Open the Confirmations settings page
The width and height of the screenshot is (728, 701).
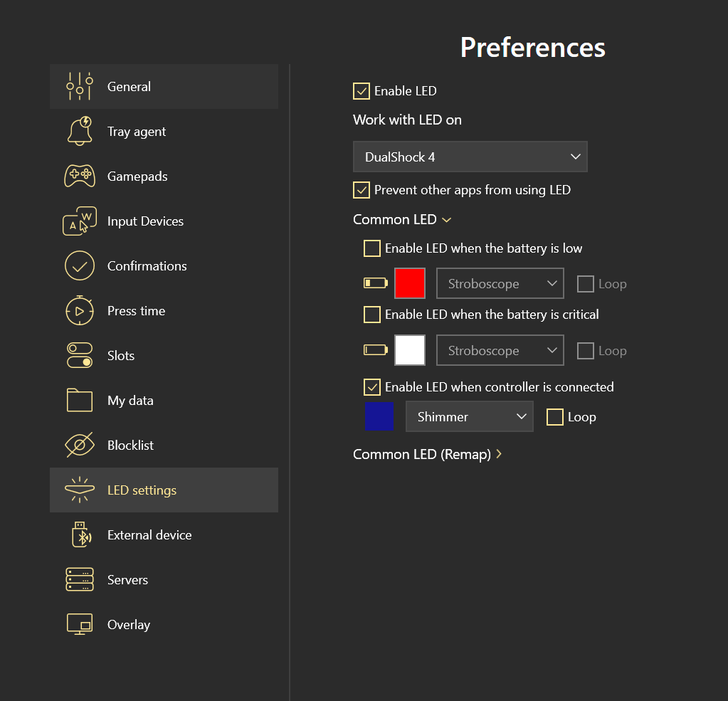147,266
